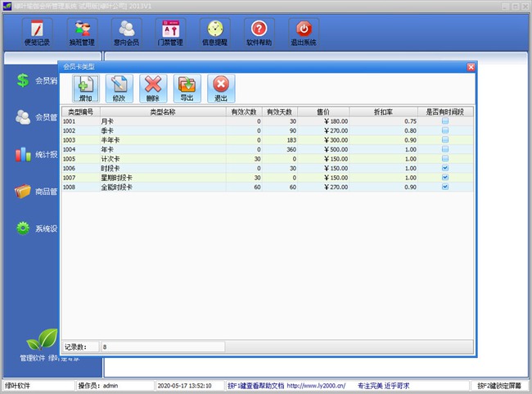532x394 pixels.
Task: Click 按F1键查看帮助文档 status text
Action: [256, 386]
